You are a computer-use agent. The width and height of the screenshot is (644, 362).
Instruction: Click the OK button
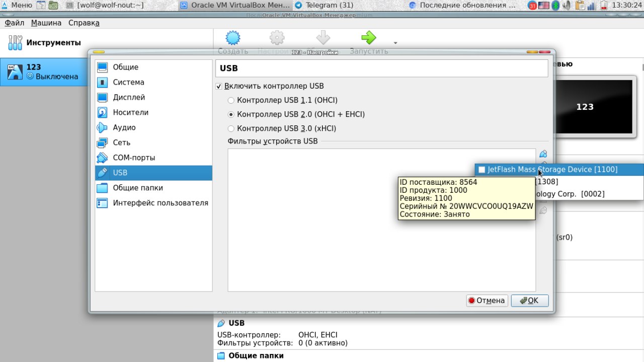point(530,301)
